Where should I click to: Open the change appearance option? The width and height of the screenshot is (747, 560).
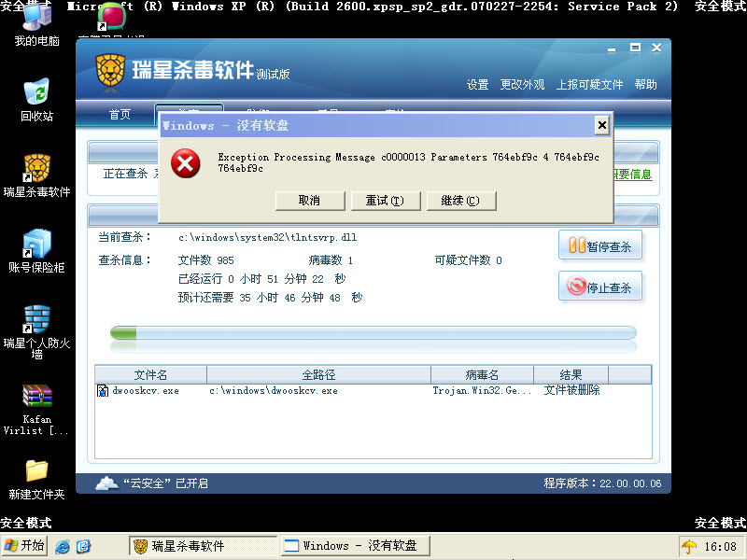click(x=522, y=85)
